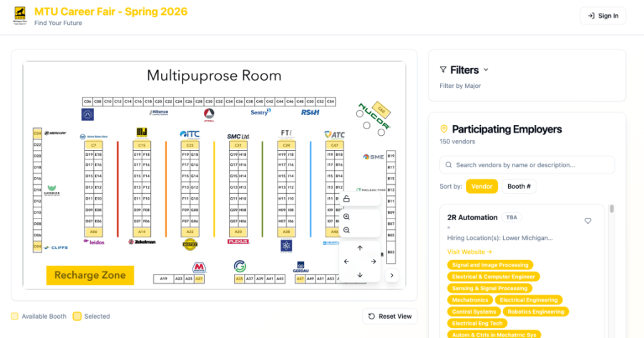Zoom in on the floor map
644x338 pixels.
(346, 217)
